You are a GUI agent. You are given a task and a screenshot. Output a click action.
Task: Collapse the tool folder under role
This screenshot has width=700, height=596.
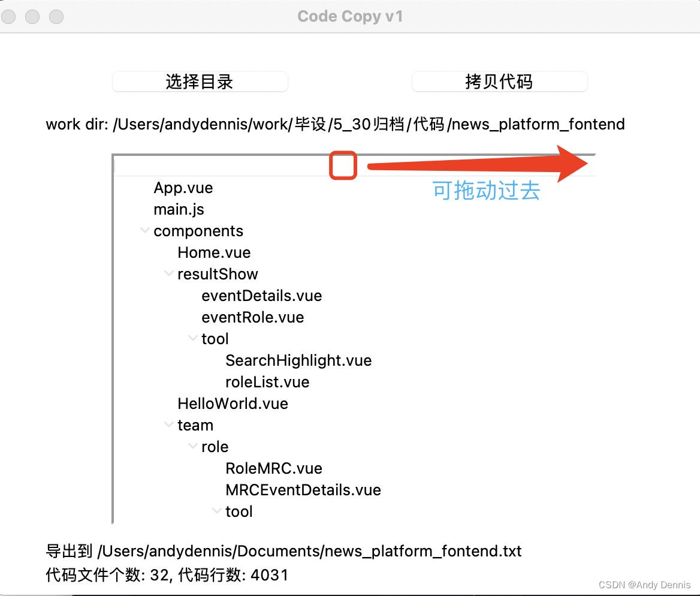[216, 511]
